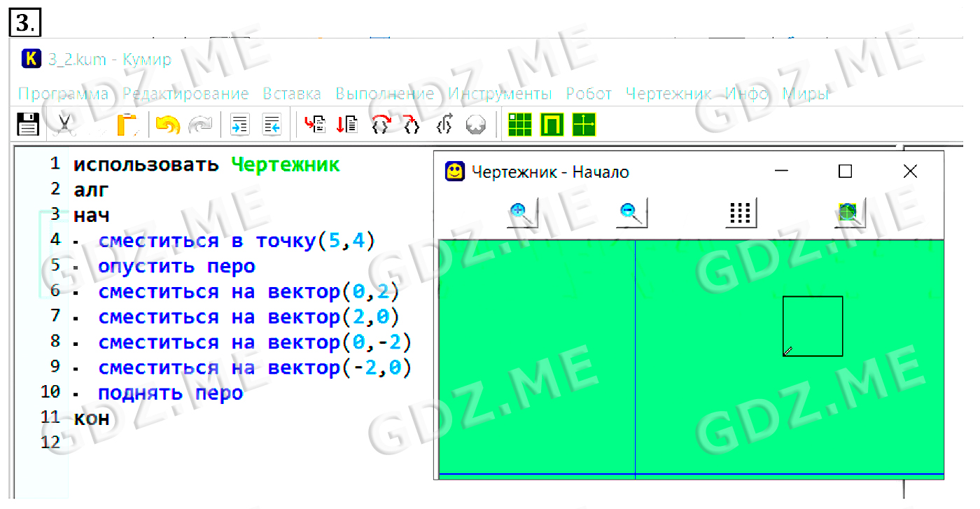Zoom in on the Чертежник canvas

(521, 214)
